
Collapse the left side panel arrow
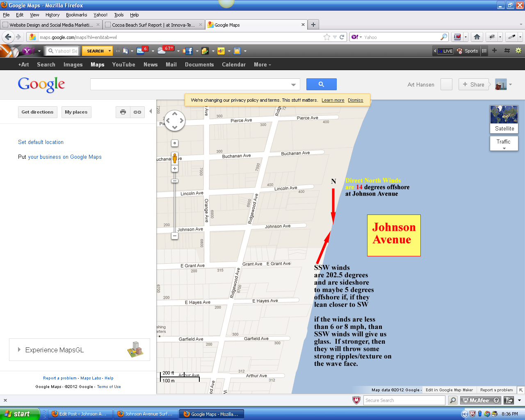click(x=151, y=111)
